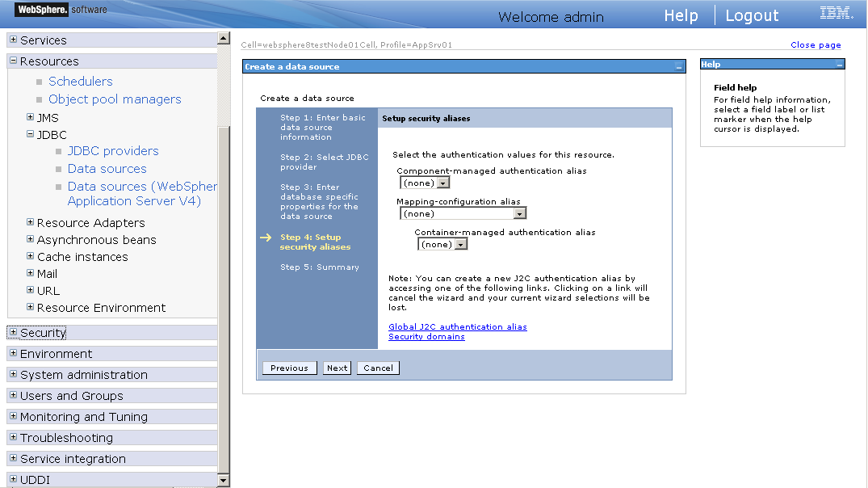This screenshot has height=488, width=868.
Task: Expand the Services navigation section
Action: click(13, 40)
